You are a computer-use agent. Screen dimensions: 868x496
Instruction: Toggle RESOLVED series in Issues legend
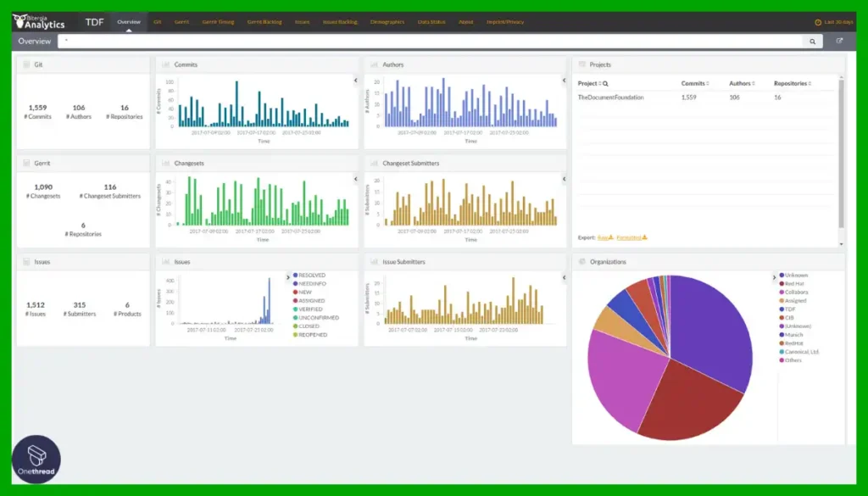[309, 275]
